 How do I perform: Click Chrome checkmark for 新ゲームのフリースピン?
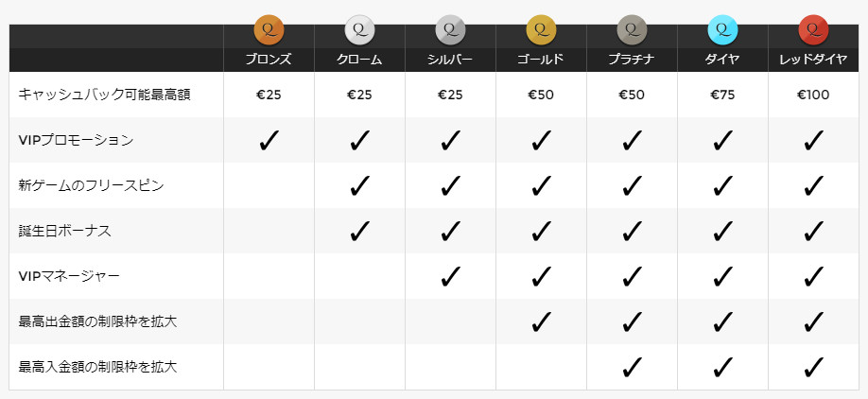tap(359, 186)
